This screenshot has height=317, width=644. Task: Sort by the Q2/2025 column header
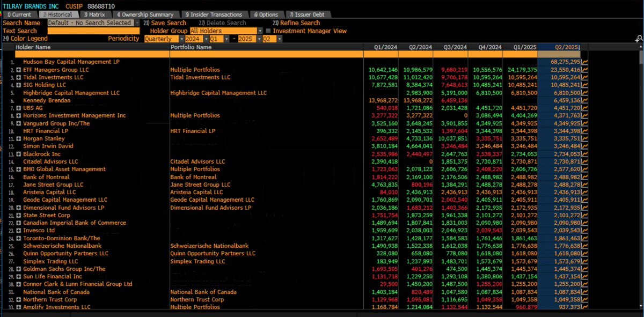pyautogui.click(x=559, y=47)
